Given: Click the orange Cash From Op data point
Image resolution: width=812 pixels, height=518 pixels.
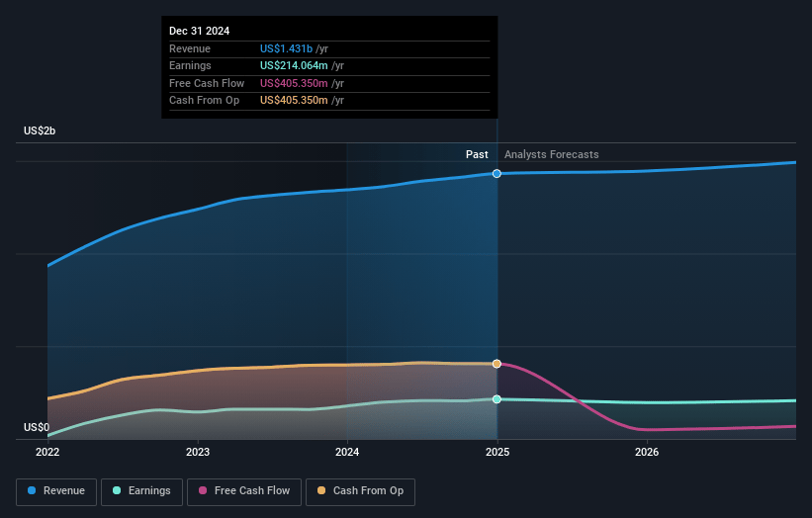Looking at the screenshot, I should click(x=496, y=364).
